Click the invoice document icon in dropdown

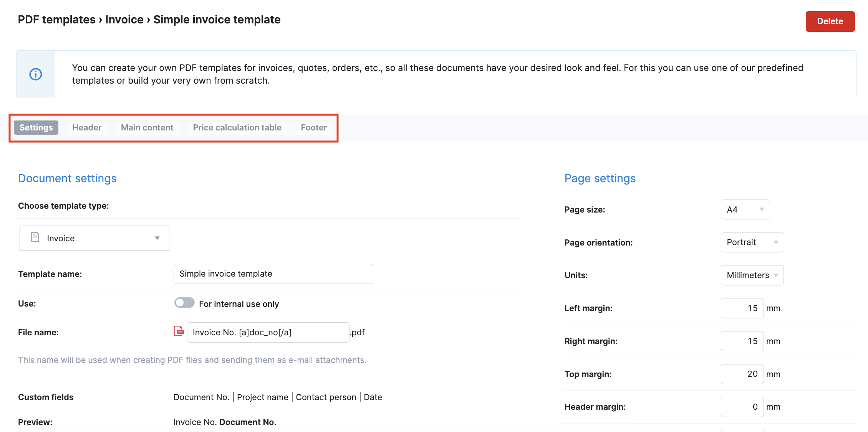click(x=35, y=237)
